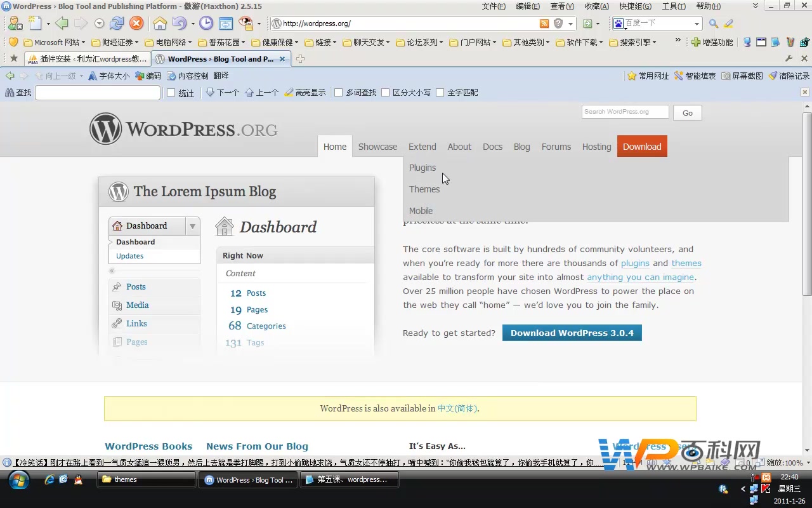Enable 全字匹配 checkbox
This screenshot has width=812, height=508.
point(440,92)
